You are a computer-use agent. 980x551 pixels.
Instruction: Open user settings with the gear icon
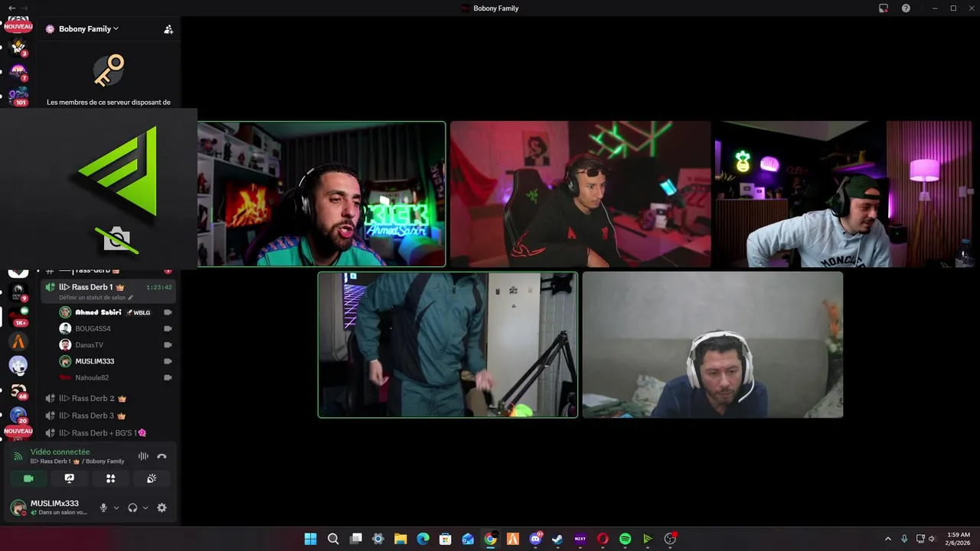click(x=162, y=507)
